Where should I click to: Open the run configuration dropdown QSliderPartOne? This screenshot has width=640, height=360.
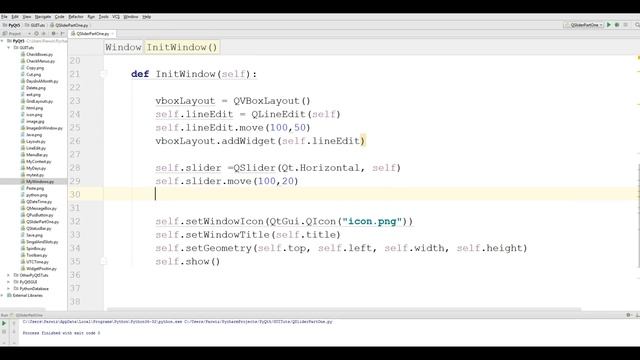point(584,25)
